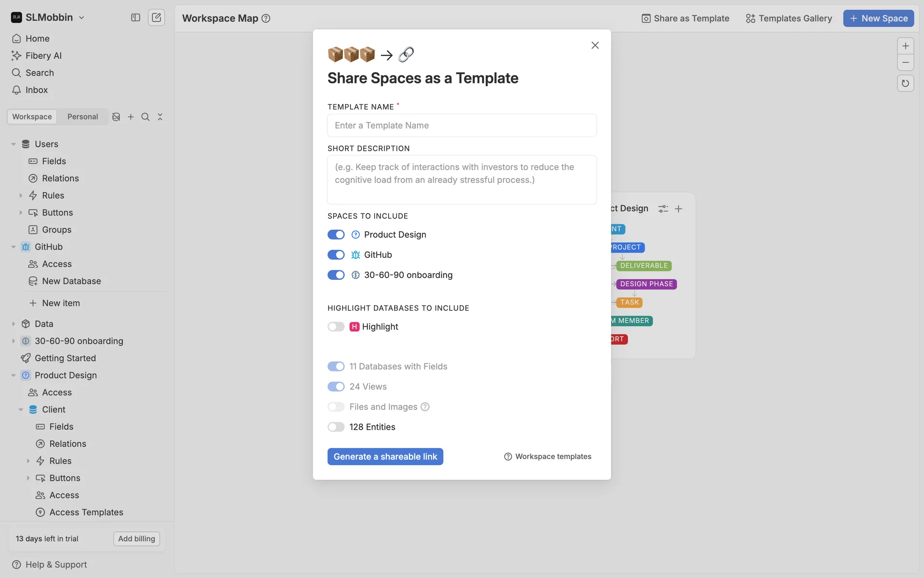This screenshot has height=578, width=924.
Task: Expand the Data space tree
Action: coord(13,324)
